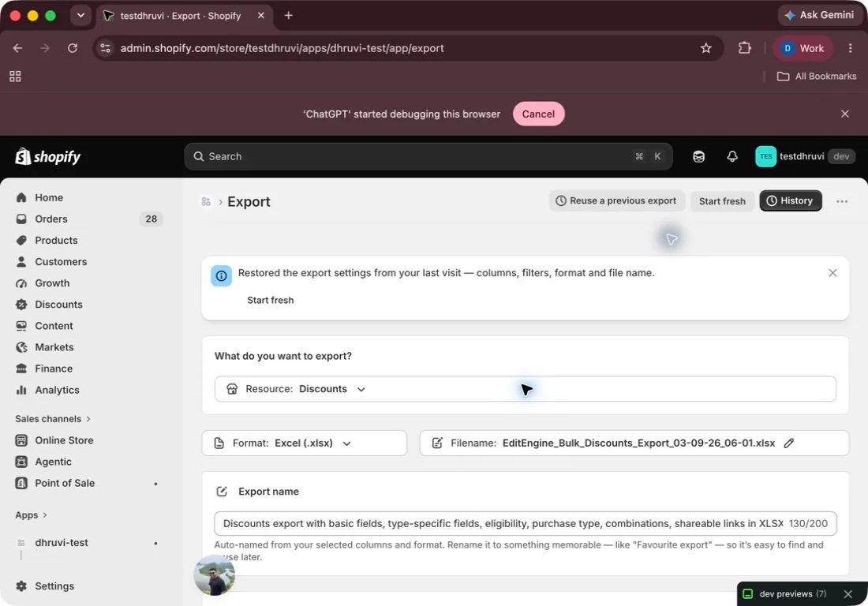Open Chrome three-dot menu
The width and height of the screenshot is (868, 606).
851,48
